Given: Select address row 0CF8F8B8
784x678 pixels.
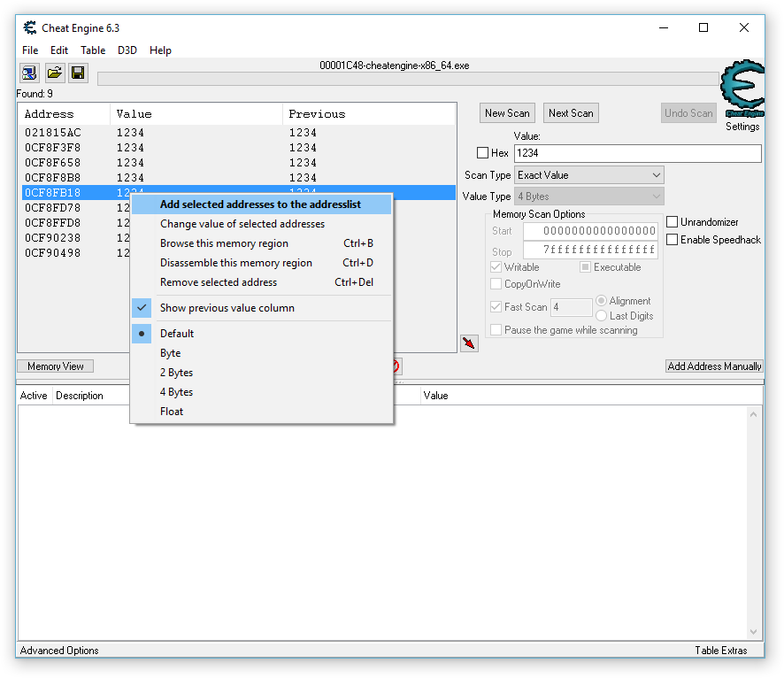Looking at the screenshot, I should tap(239, 178).
